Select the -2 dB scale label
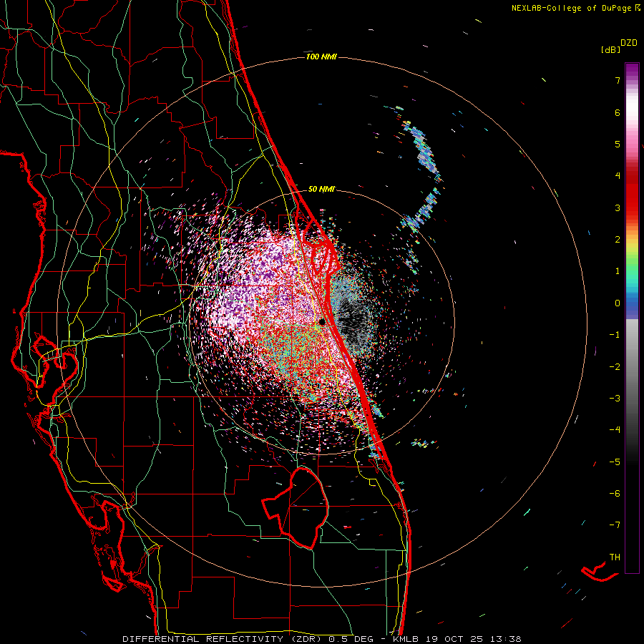 pyautogui.click(x=615, y=367)
